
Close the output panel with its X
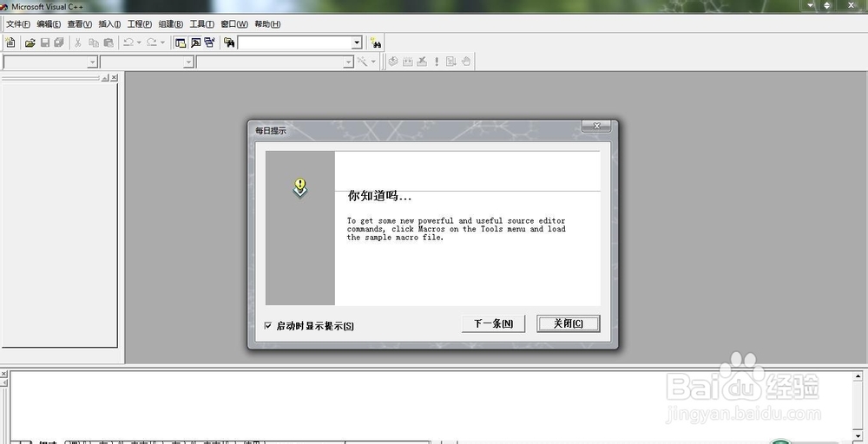click(3, 375)
